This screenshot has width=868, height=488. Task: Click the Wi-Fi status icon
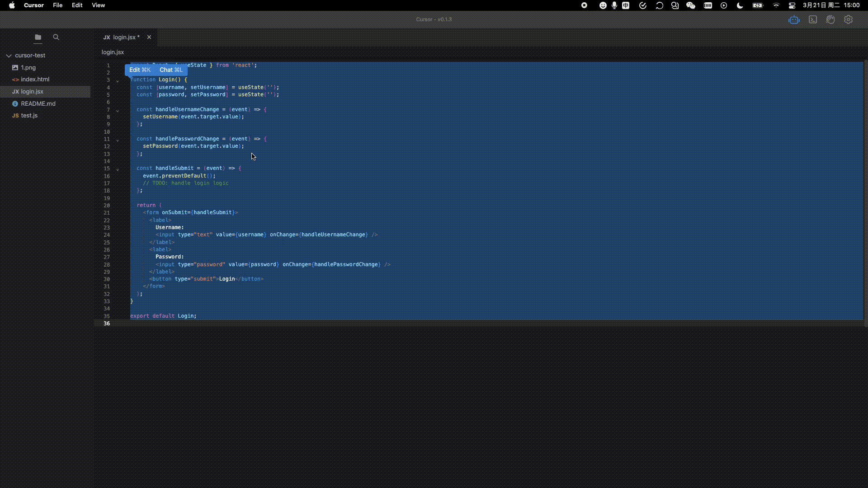point(776,5)
